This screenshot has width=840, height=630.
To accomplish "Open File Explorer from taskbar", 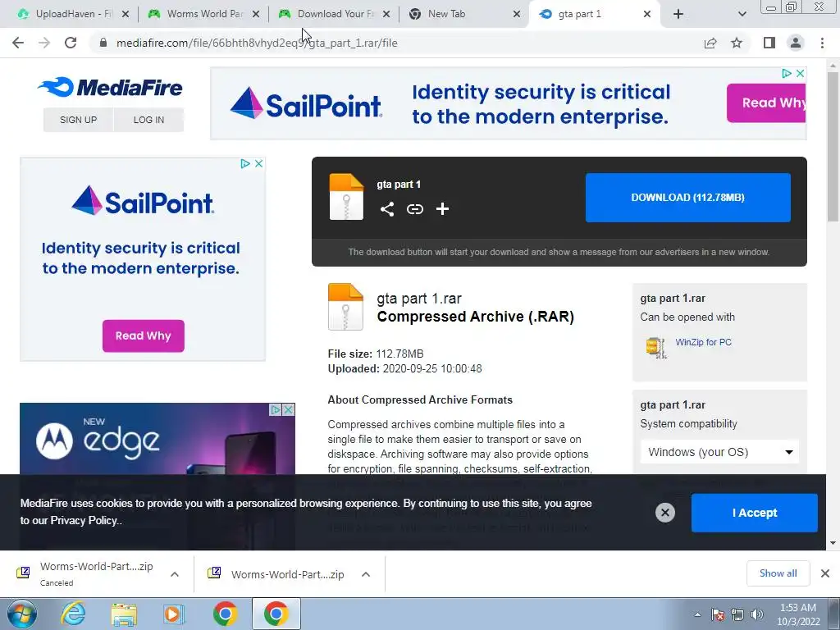I will (124, 614).
